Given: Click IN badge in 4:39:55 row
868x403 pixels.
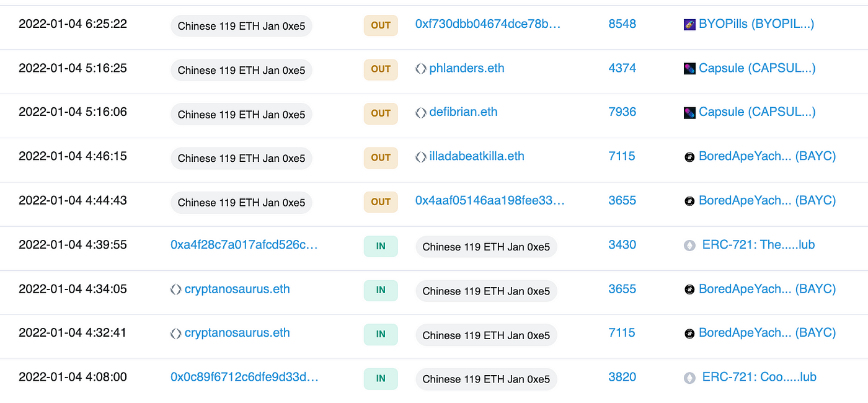Looking at the screenshot, I should pyautogui.click(x=381, y=246).
